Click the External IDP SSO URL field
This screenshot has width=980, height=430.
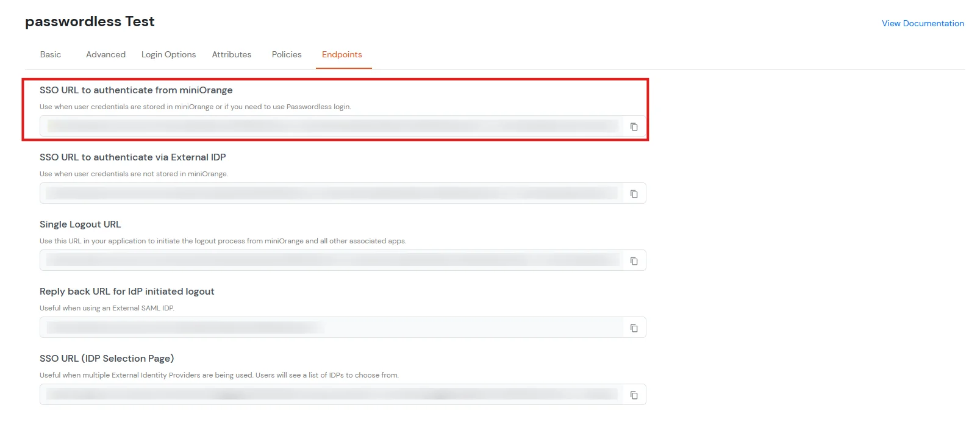coord(343,193)
